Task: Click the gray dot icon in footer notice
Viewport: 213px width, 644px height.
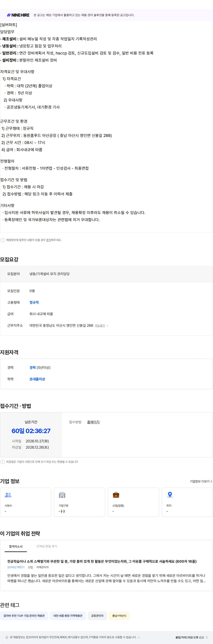Action: 7,637
